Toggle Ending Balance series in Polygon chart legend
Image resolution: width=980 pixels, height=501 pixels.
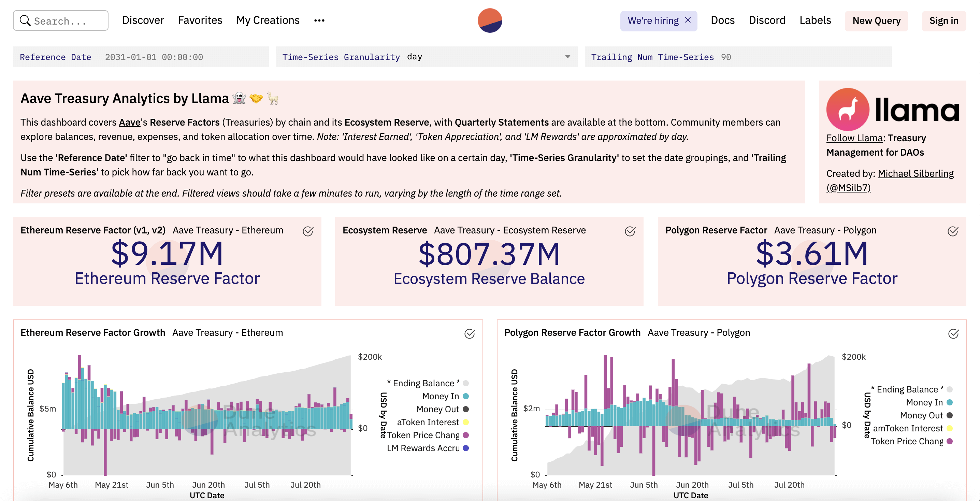point(911,389)
